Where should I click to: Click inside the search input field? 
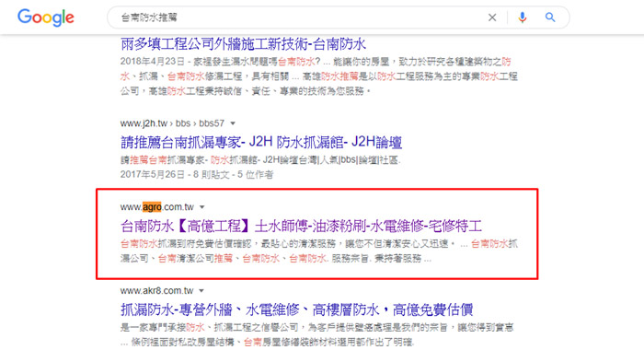(x=300, y=17)
